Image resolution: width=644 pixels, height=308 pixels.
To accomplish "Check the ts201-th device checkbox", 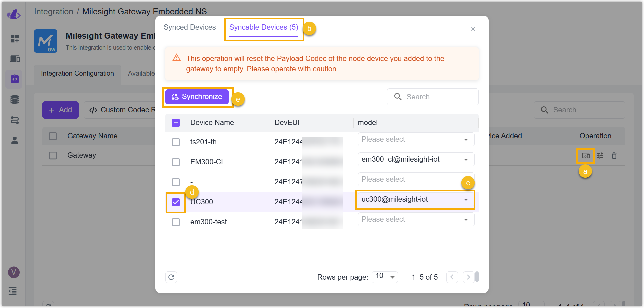I will [x=176, y=142].
